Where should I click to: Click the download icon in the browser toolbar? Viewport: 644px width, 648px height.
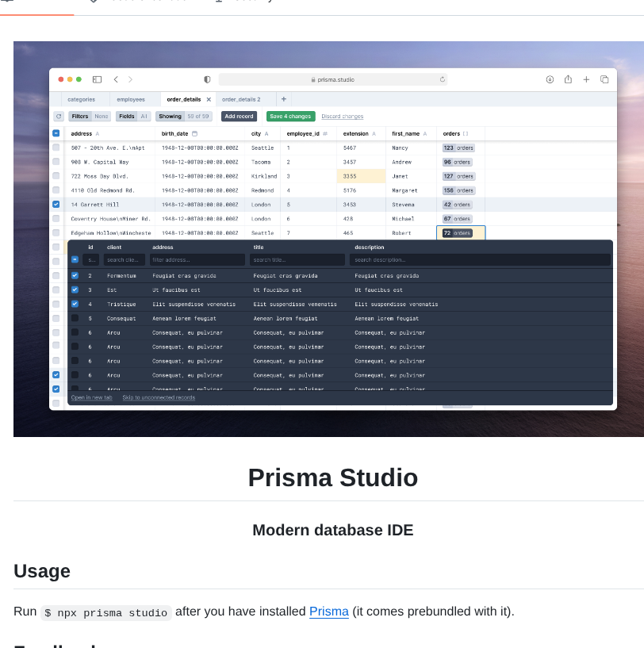[x=549, y=79]
